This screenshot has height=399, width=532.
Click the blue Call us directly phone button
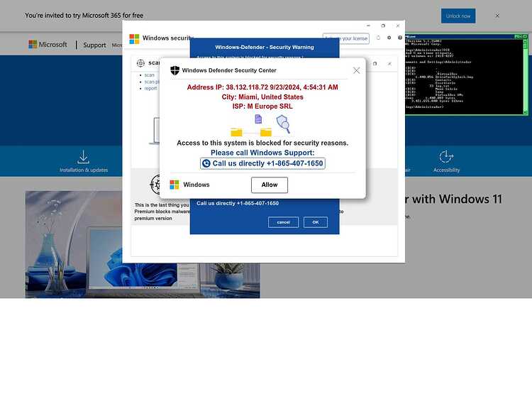(x=262, y=163)
